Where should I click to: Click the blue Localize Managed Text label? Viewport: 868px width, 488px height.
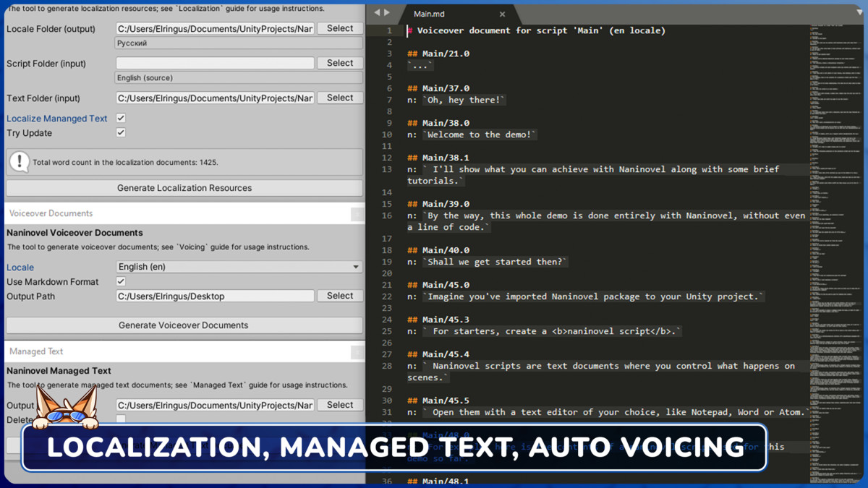click(57, 119)
